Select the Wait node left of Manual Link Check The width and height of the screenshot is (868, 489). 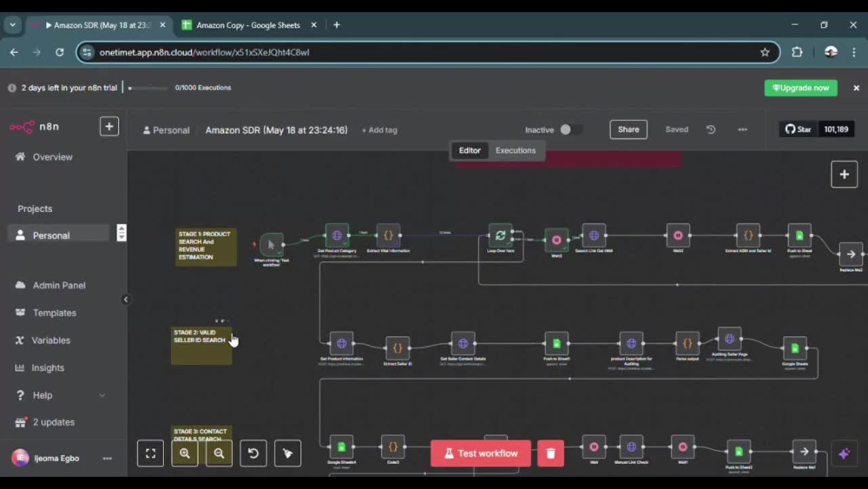click(594, 446)
